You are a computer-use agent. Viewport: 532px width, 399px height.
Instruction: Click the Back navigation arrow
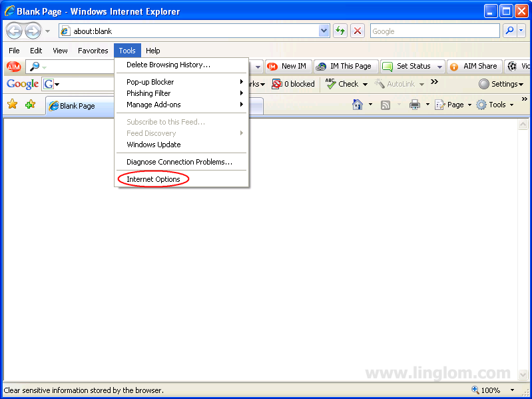[14, 31]
